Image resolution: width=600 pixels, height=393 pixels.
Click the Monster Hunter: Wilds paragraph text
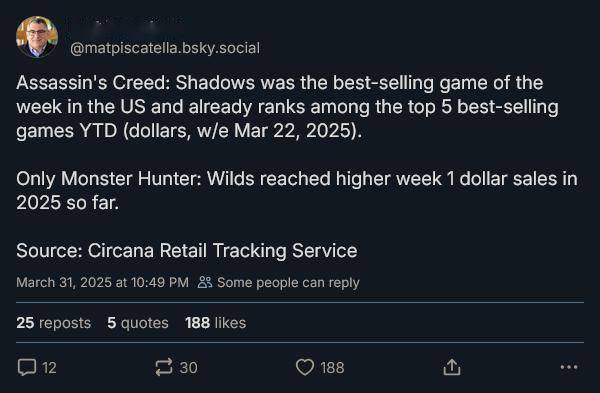pos(297,191)
